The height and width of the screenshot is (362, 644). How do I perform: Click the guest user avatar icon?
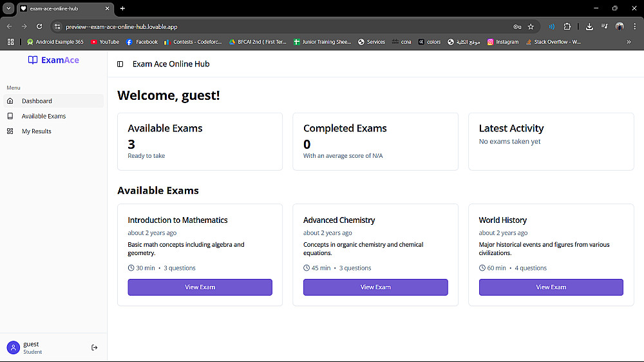coord(14,348)
